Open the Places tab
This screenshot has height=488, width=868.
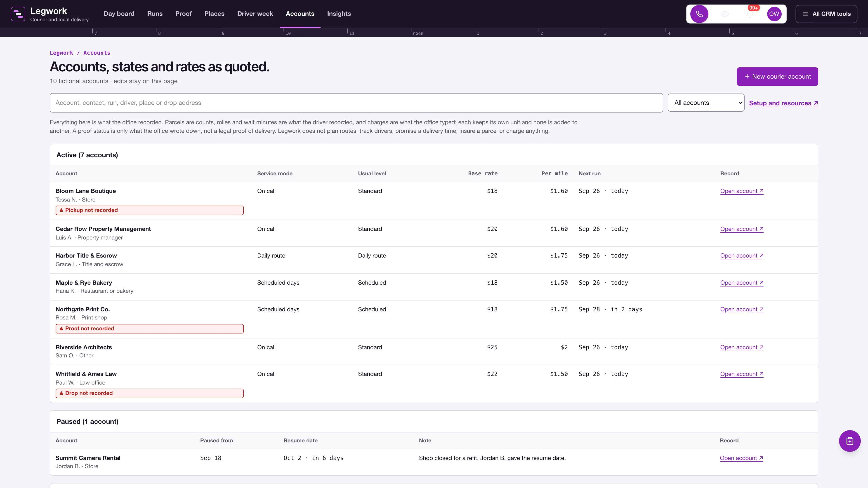click(x=214, y=14)
